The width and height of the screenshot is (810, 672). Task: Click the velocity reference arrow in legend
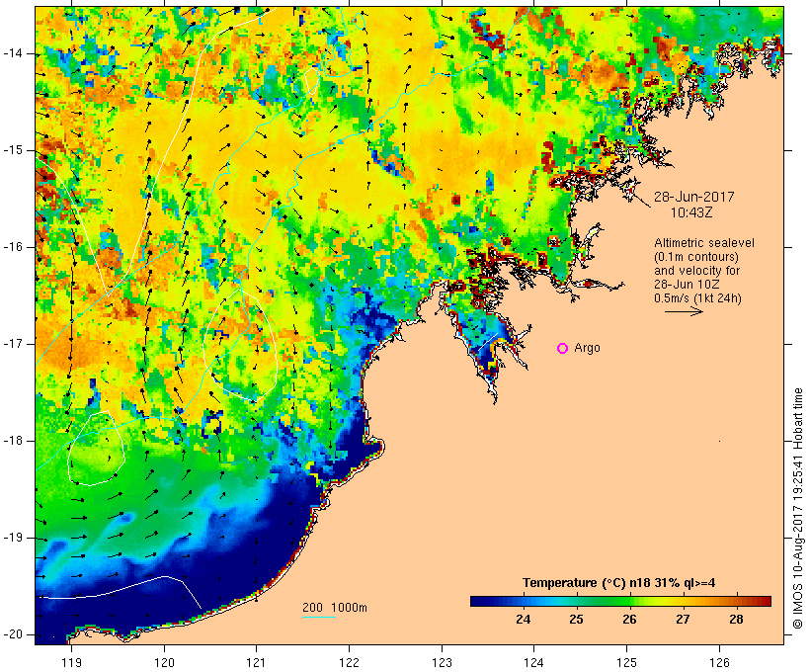click(684, 311)
